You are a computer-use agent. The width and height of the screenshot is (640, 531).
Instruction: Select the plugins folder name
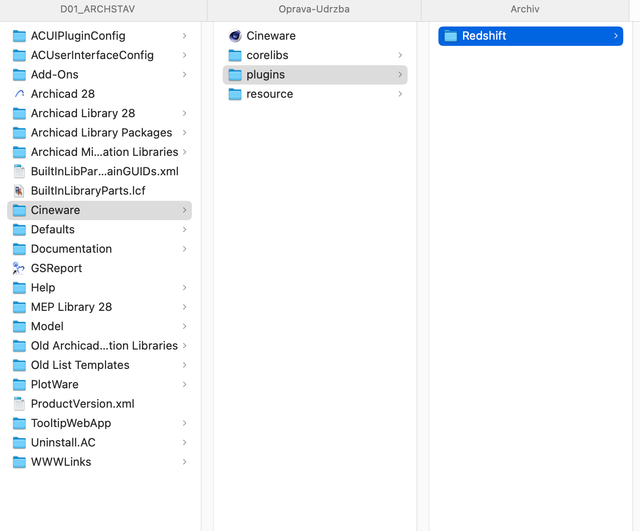pos(266,75)
